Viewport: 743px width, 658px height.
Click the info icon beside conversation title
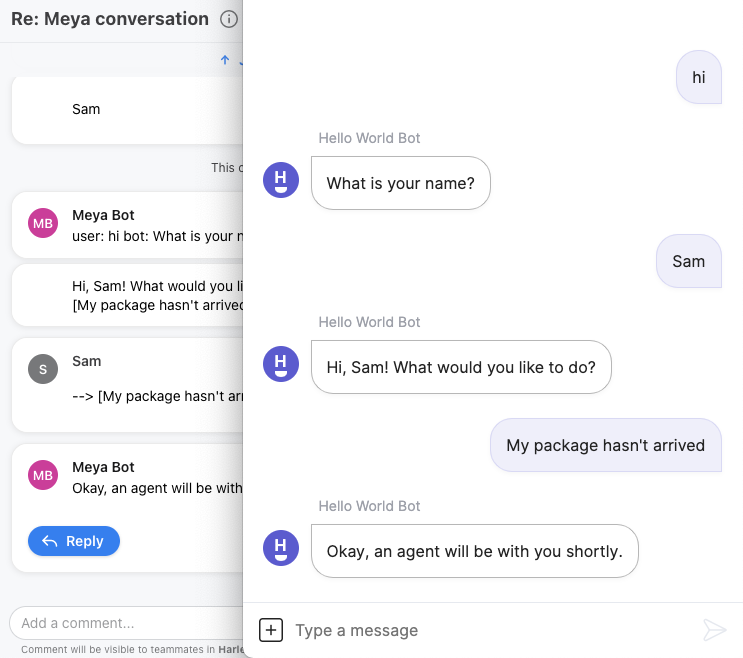229,19
